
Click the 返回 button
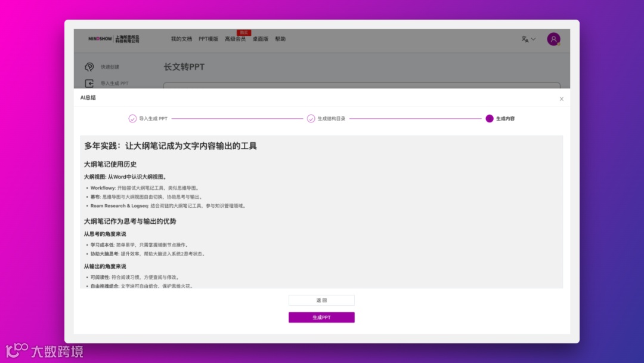[321, 300]
